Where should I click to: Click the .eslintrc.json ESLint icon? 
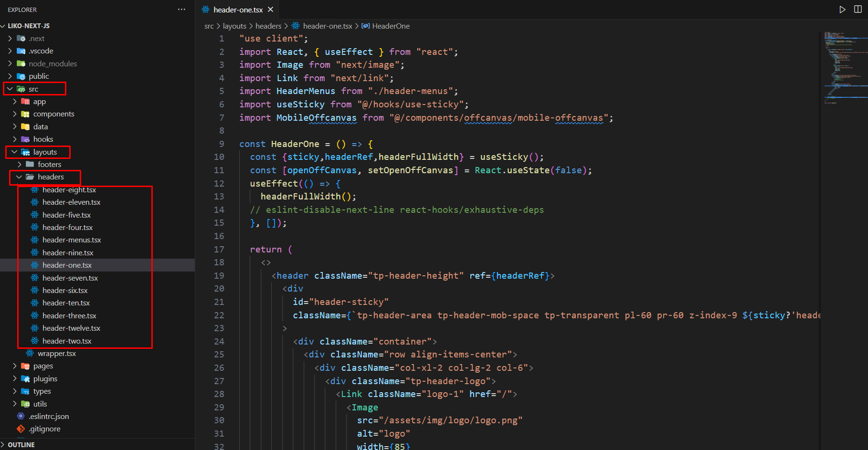coord(21,416)
